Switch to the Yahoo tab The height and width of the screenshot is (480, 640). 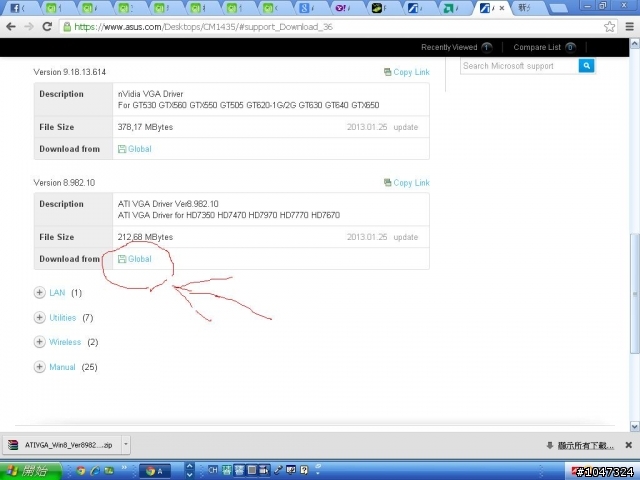[343, 8]
